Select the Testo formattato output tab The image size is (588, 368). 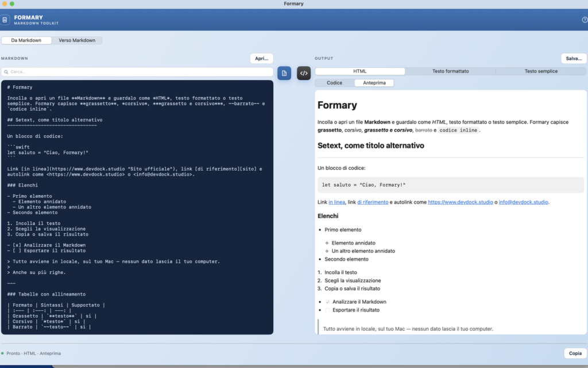(x=450, y=71)
